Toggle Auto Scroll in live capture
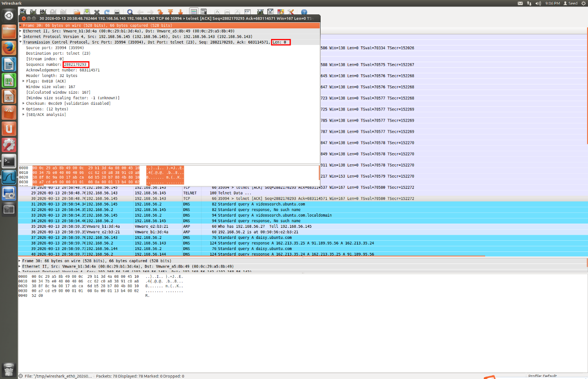 tap(204, 12)
